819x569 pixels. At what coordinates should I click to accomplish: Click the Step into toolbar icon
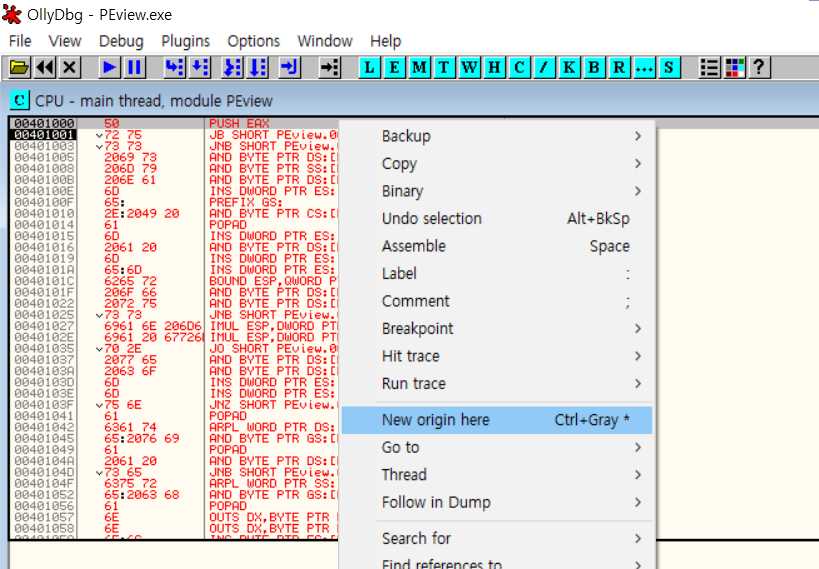[x=174, y=67]
